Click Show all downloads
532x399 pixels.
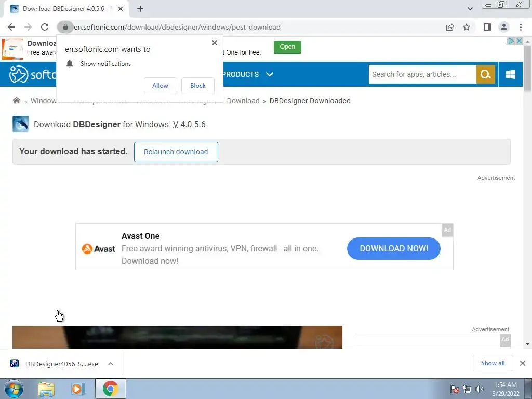pos(493,363)
